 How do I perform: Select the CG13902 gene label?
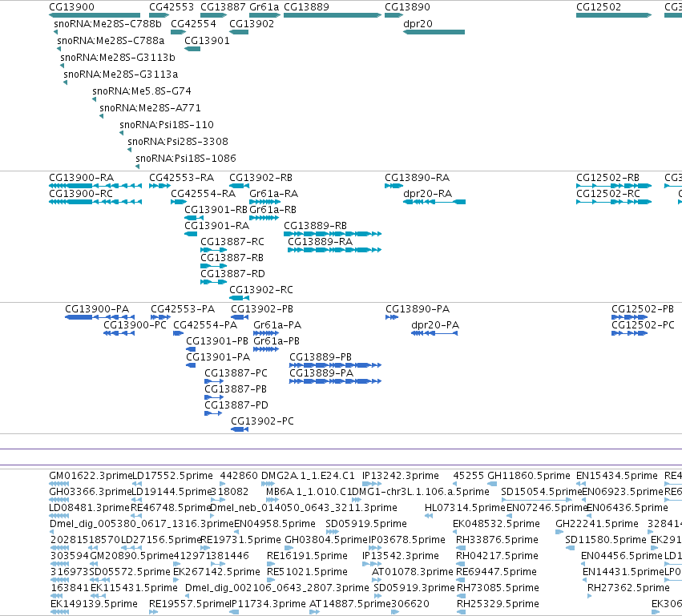click(252, 24)
